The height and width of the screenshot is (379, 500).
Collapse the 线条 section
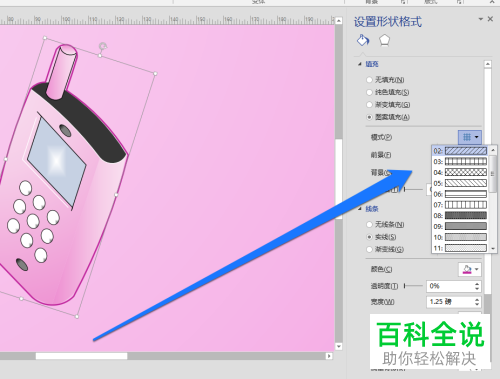tap(360, 209)
